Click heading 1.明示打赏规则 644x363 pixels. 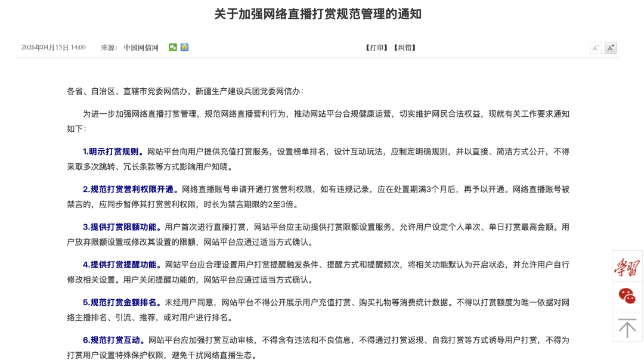pyautogui.click(x=113, y=151)
